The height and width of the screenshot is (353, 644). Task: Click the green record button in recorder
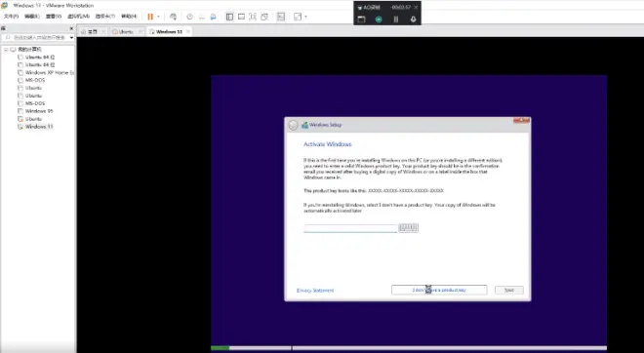(379, 20)
